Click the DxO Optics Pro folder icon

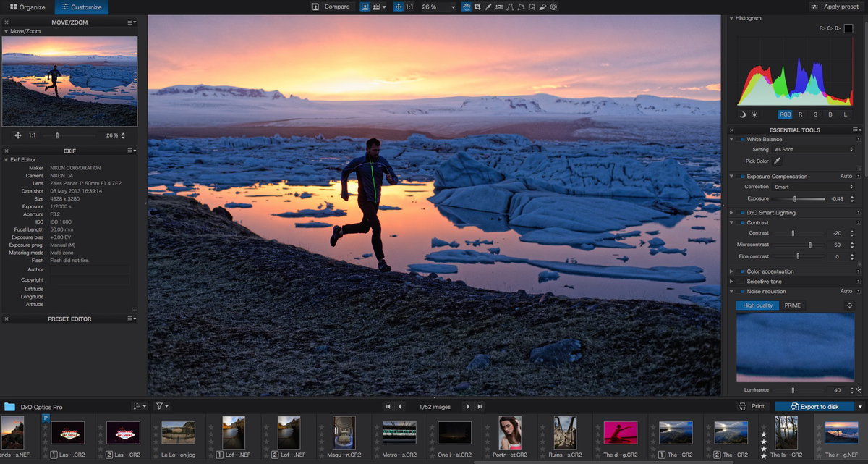[9, 407]
